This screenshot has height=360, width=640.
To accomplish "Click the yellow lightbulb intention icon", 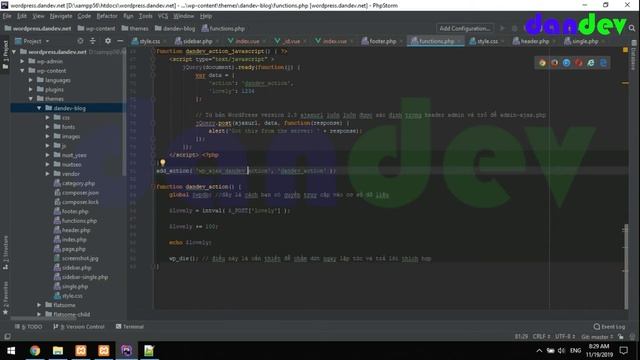I will pos(162,163).
